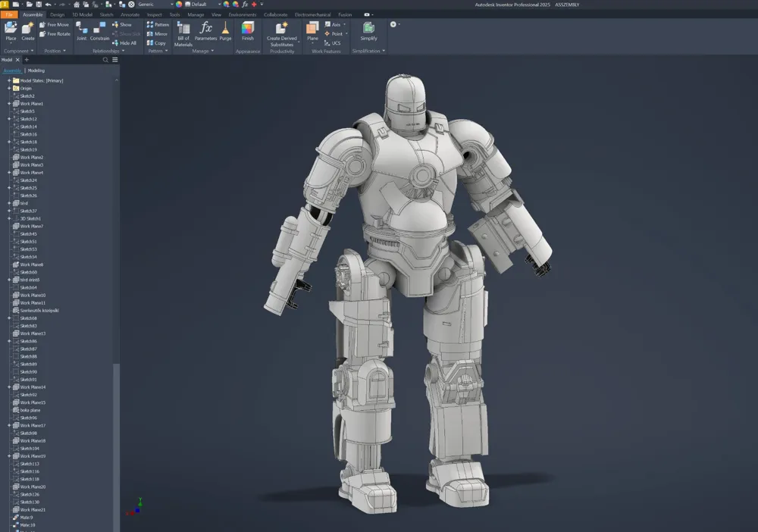Click Undo in quick access toolbar
Image resolution: width=758 pixels, height=532 pixels.
48,5
